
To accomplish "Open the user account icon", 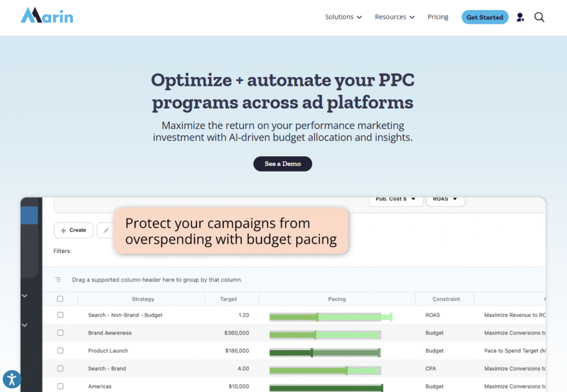I will point(520,17).
